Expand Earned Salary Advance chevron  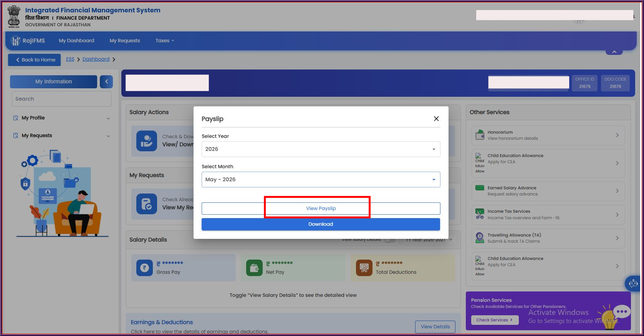(617, 191)
